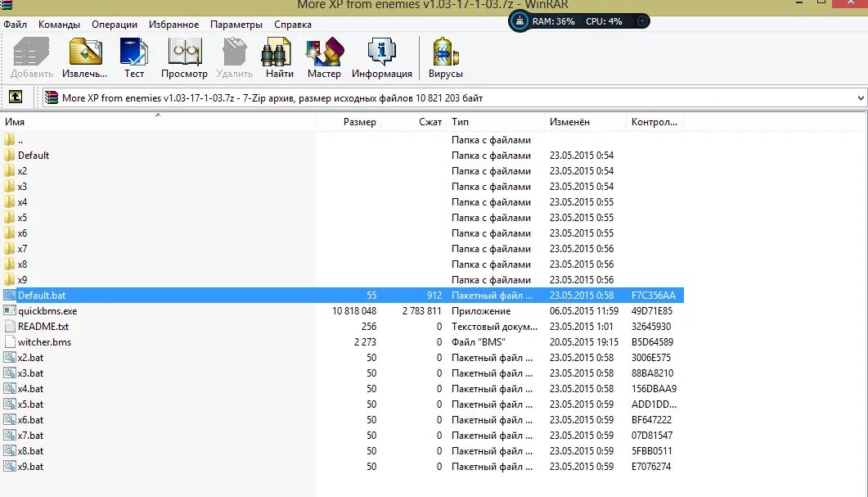This screenshot has width=868, height=497.
Task: Click the plus icon on RAM/CPU widget
Action: 641,21
